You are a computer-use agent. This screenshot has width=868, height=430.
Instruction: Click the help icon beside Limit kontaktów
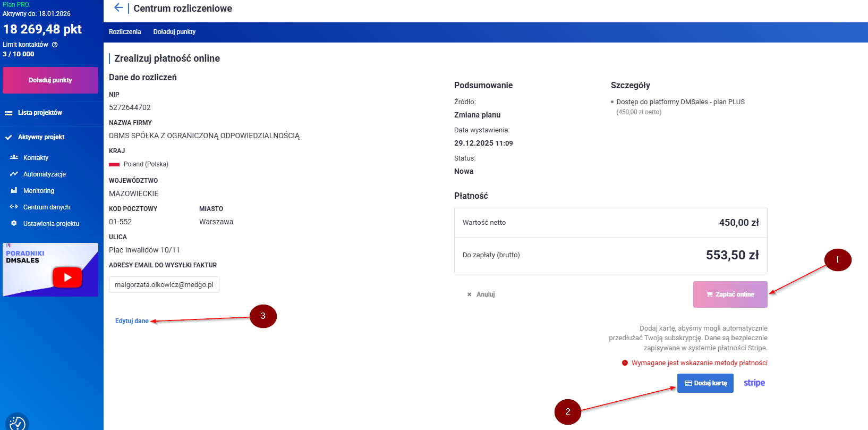55,45
